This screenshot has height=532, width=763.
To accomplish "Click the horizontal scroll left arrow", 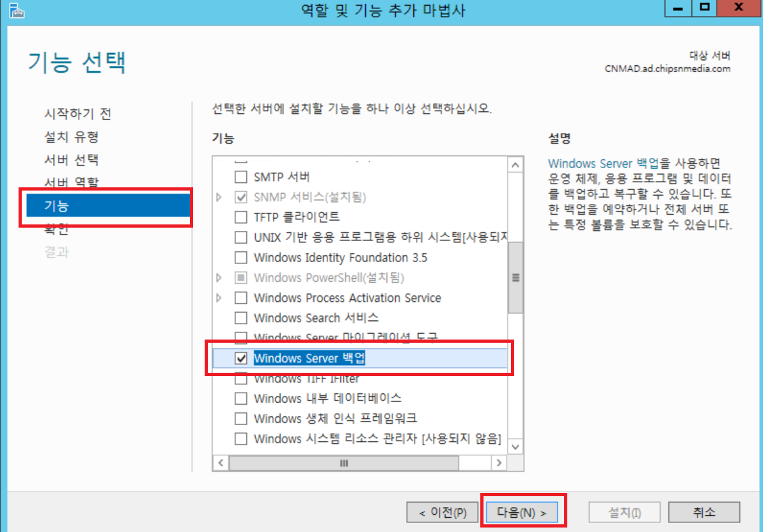I will [x=221, y=463].
